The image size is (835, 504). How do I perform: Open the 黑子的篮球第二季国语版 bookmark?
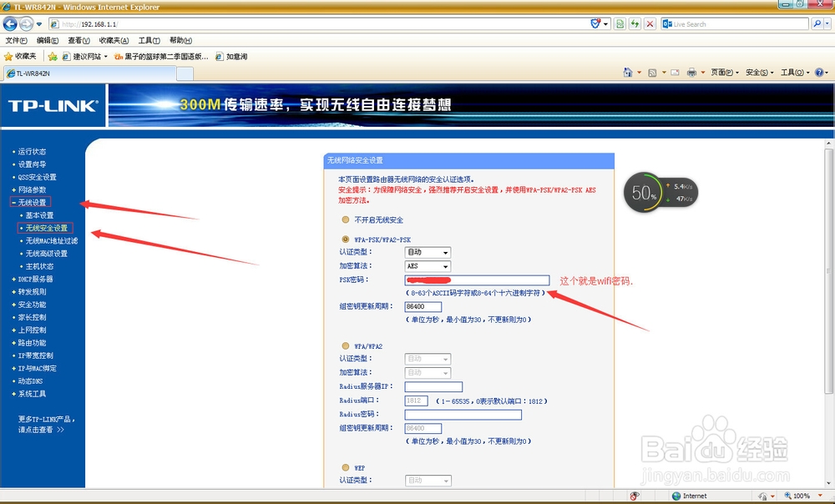161,57
